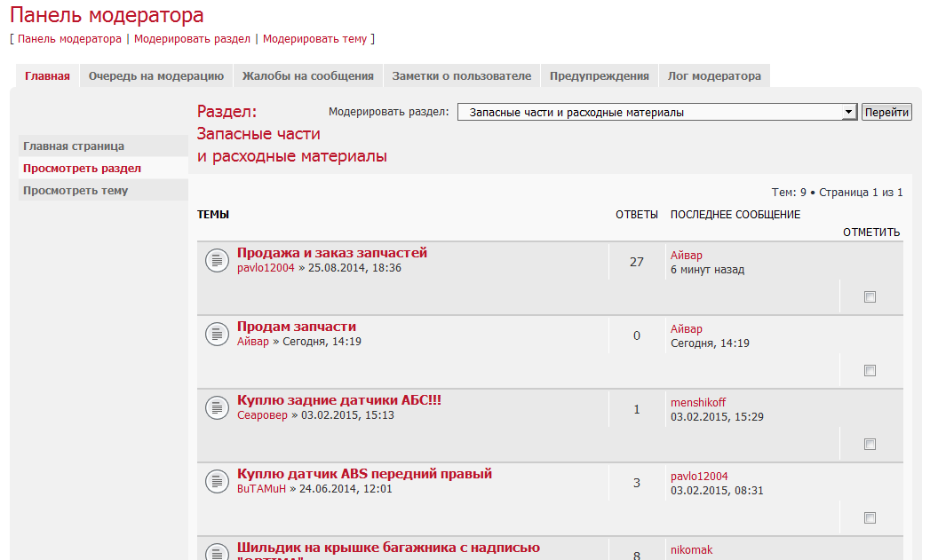Mark the "Продажа и заказ запчастей" topic checkbox
The image size is (930, 560).
[870, 297]
